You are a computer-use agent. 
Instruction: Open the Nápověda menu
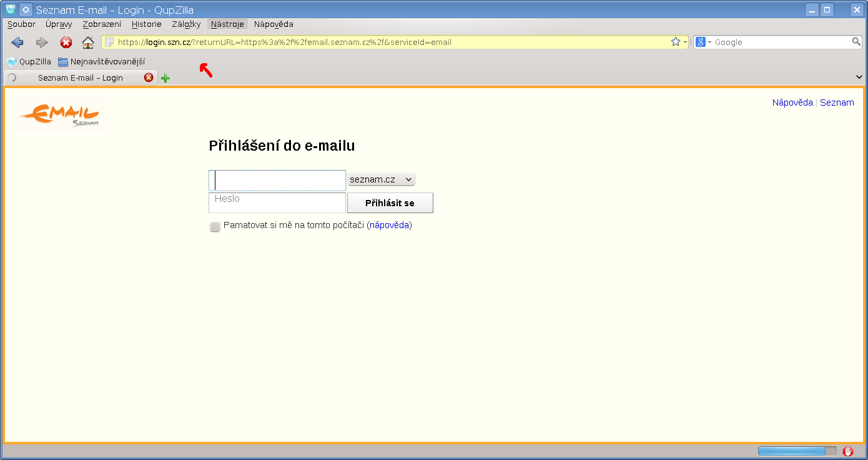(x=274, y=24)
